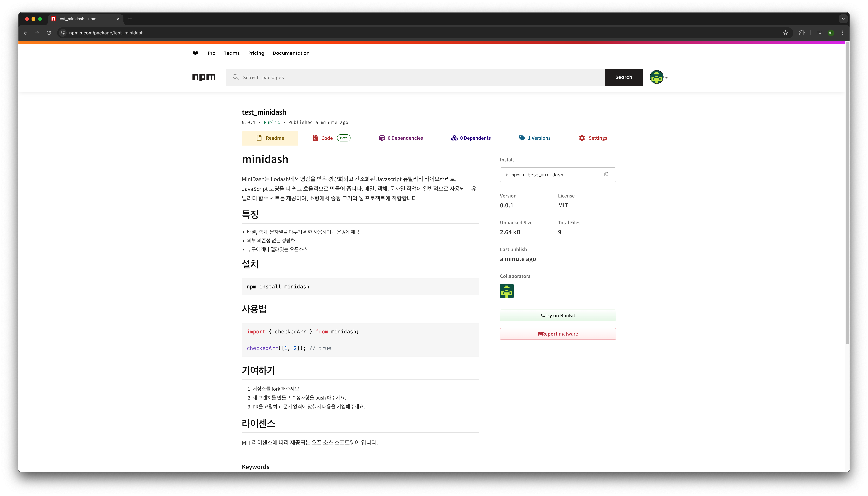Click the 2.64 kB unpacked size
868x496 pixels.
[510, 232]
